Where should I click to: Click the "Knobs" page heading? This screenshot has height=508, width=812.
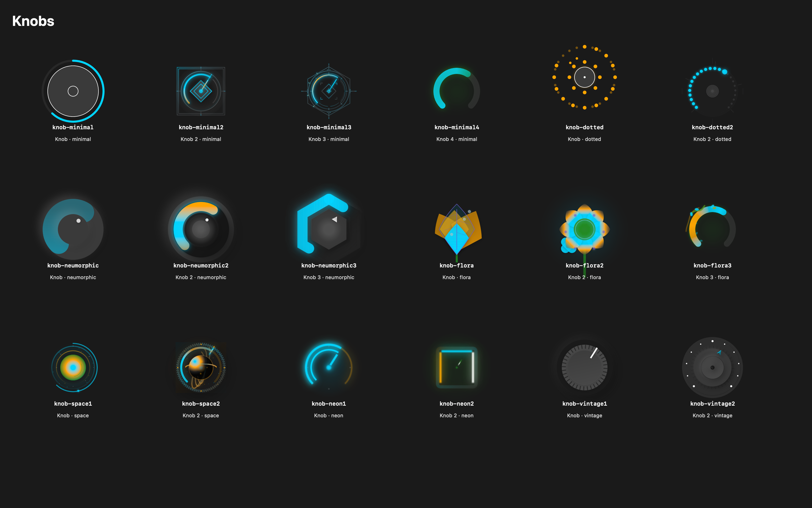pos(33,21)
